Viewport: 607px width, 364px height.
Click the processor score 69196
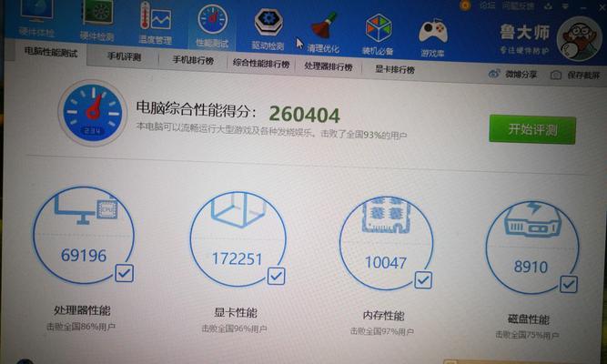pyautogui.click(x=84, y=256)
